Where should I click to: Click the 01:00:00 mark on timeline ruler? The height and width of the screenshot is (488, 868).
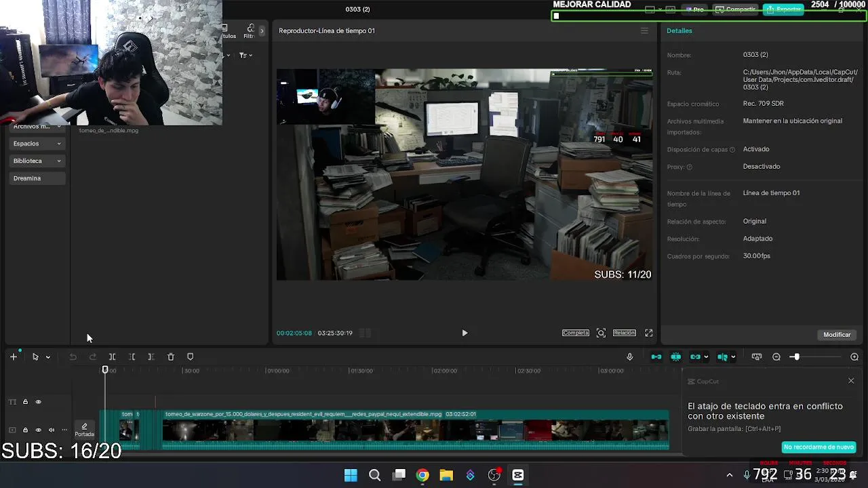(277, 371)
